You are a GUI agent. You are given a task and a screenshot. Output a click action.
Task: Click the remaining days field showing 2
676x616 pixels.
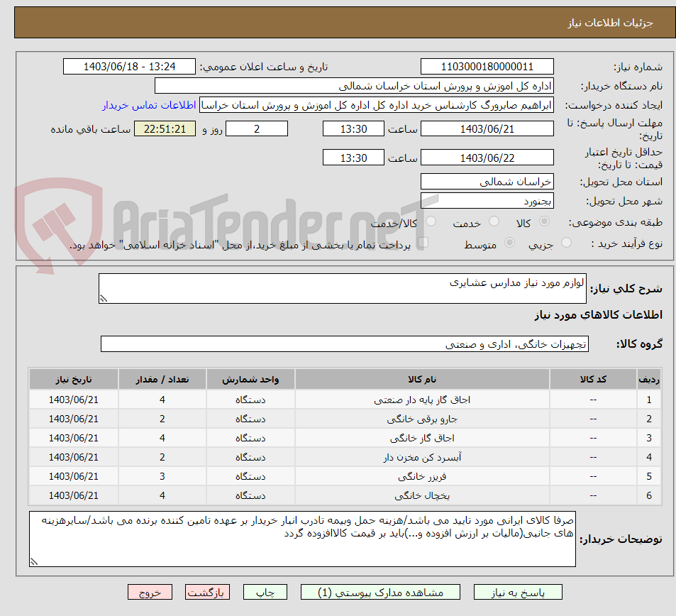pos(257,128)
